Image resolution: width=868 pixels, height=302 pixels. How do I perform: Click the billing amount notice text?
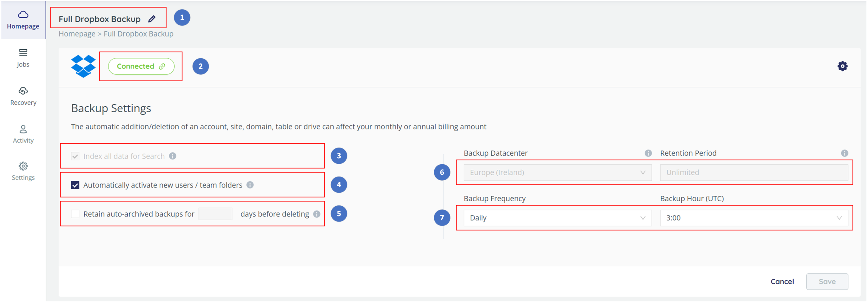278,127
